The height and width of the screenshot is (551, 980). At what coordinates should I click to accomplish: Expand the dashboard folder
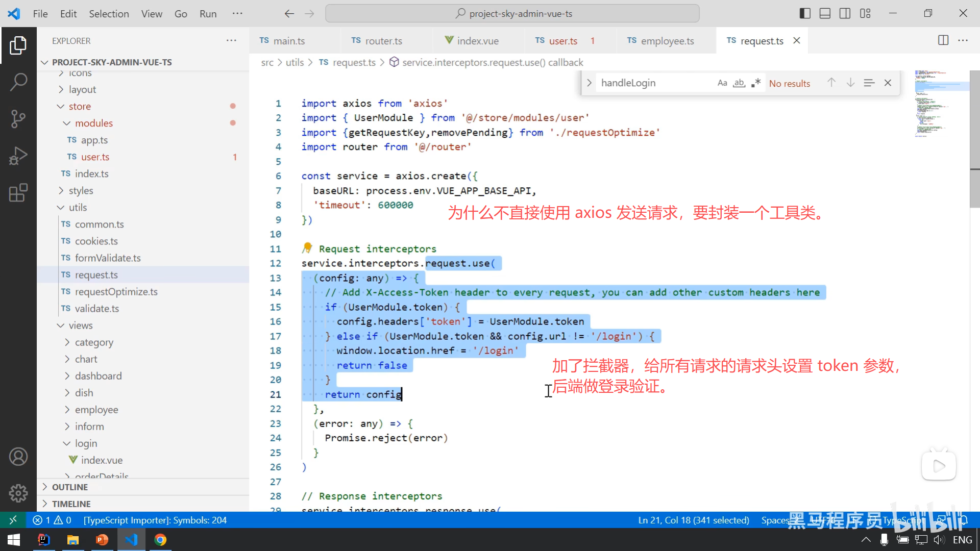[98, 376]
